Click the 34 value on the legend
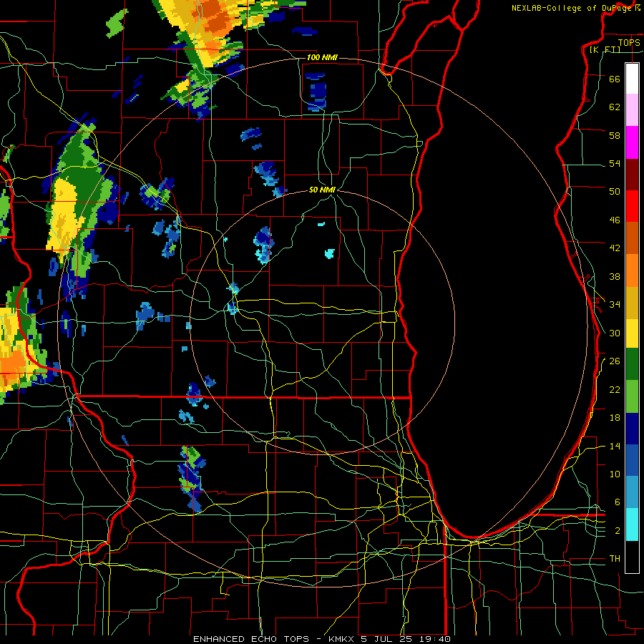 (x=615, y=305)
